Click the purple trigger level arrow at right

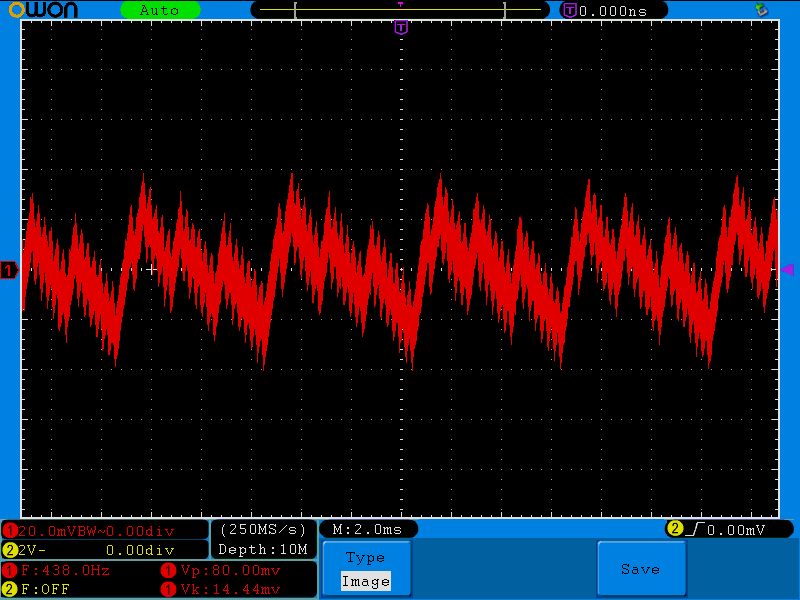787,269
